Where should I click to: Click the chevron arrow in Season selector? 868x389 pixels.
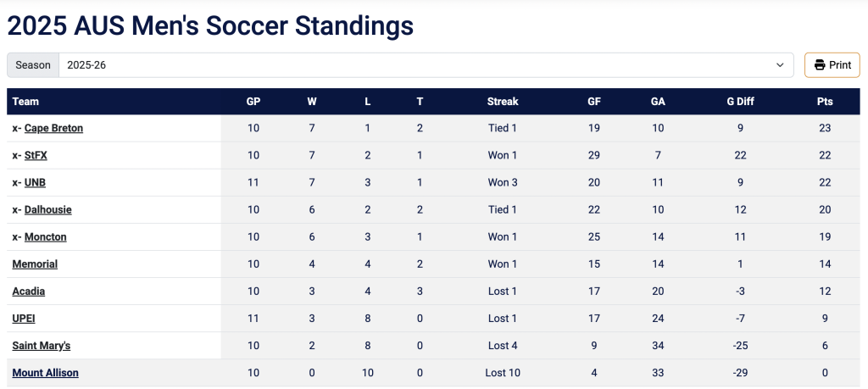pyautogui.click(x=780, y=65)
